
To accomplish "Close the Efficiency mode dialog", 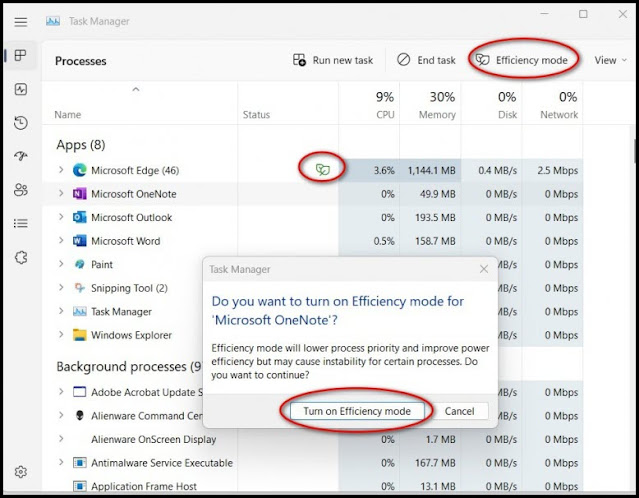I will click(484, 269).
